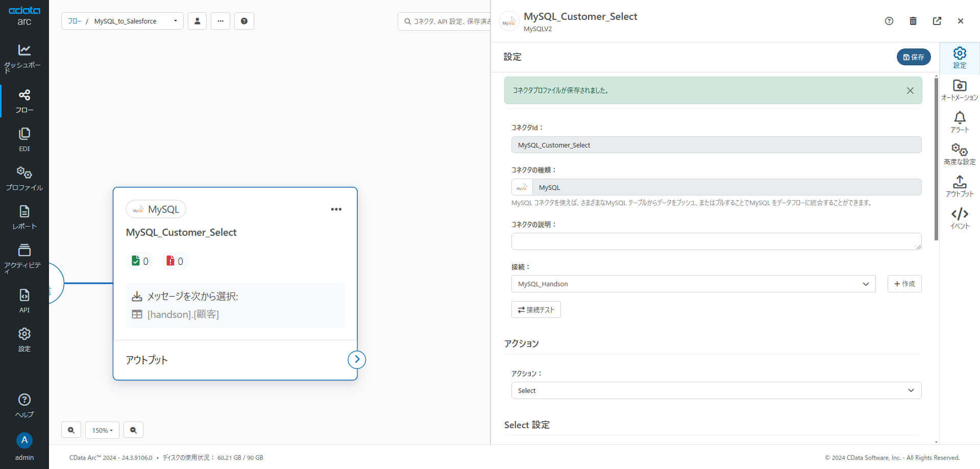Open the MySQL connector card's three-dot menu
This screenshot has height=469, width=980.
tap(336, 209)
